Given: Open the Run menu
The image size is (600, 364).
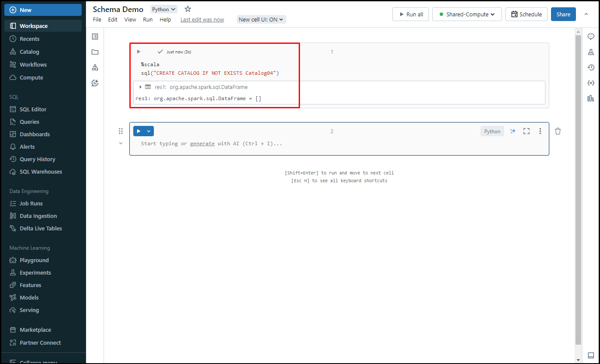Looking at the screenshot, I should click(x=148, y=19).
